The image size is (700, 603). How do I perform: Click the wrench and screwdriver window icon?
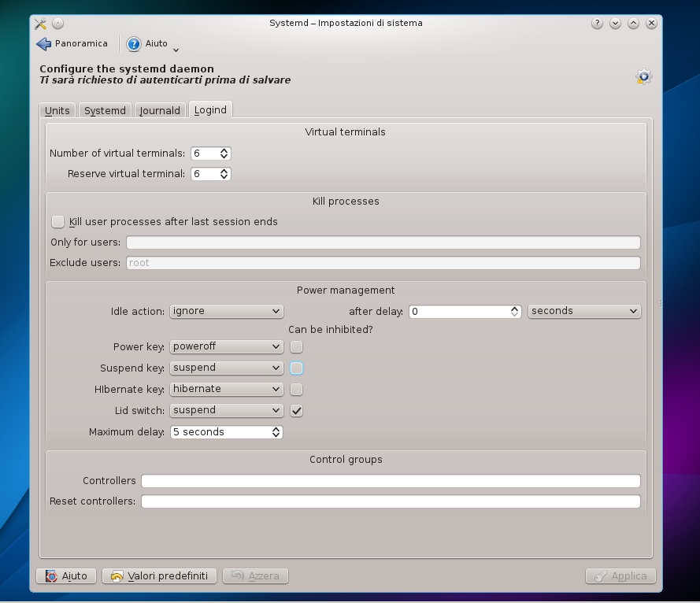pos(40,23)
